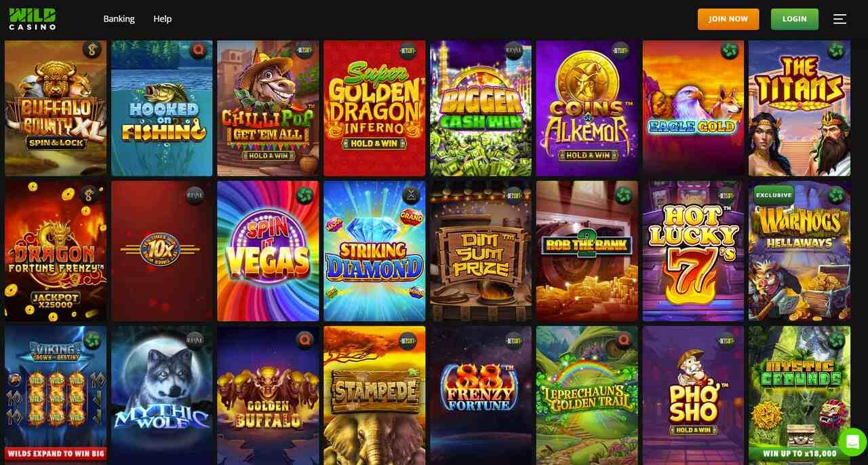
Task: Open Super Golden Dragon Inferno game
Action: (374, 109)
